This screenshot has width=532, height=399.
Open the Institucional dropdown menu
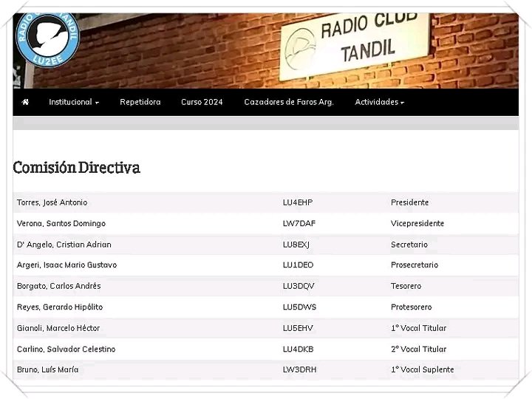coord(74,102)
